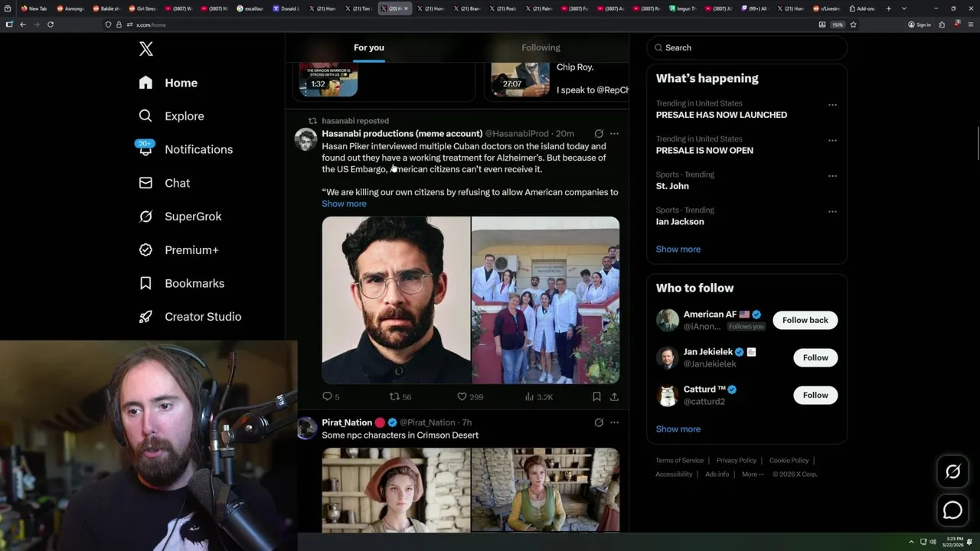Click Grok icon on Pirat_Nation post
The height and width of the screenshot is (551, 980).
click(x=599, y=422)
